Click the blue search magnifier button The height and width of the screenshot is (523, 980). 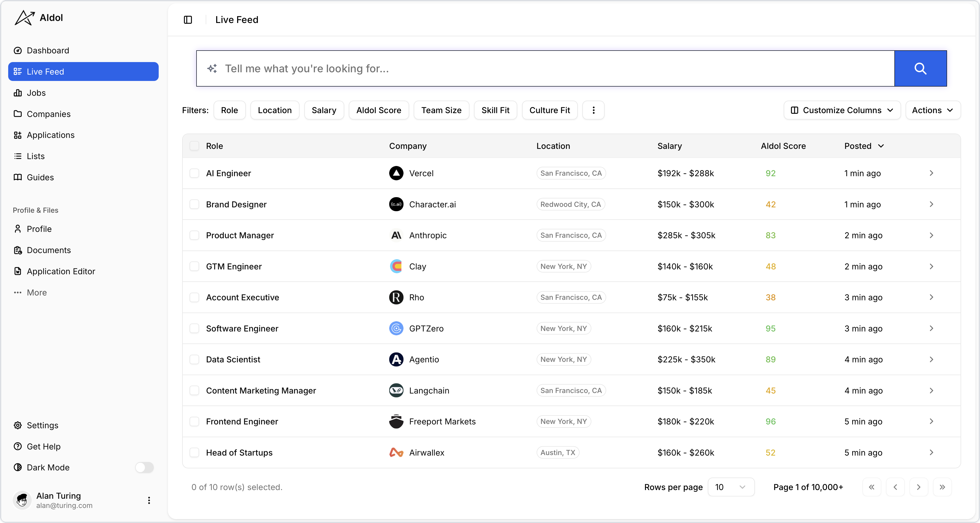920,68
